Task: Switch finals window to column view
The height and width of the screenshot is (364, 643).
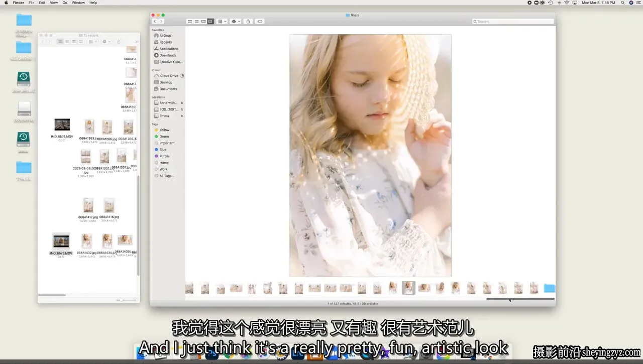Action: (x=203, y=22)
